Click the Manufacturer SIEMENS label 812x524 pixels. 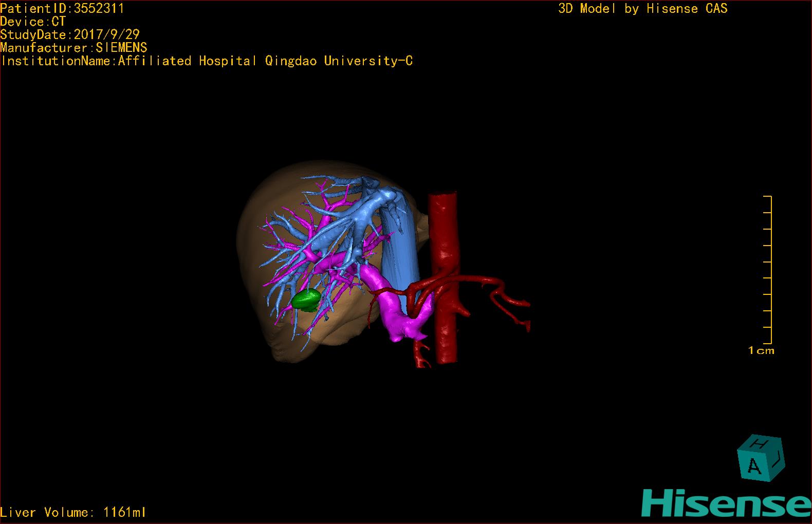pyautogui.click(x=74, y=48)
